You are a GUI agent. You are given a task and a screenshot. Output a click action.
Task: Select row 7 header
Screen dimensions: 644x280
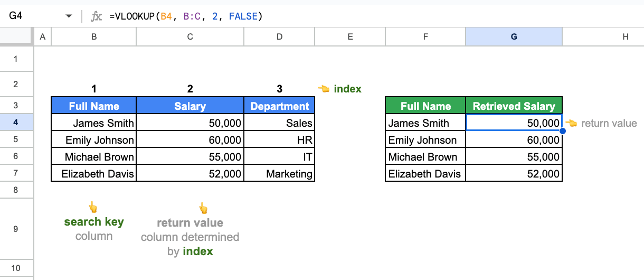[17, 173]
